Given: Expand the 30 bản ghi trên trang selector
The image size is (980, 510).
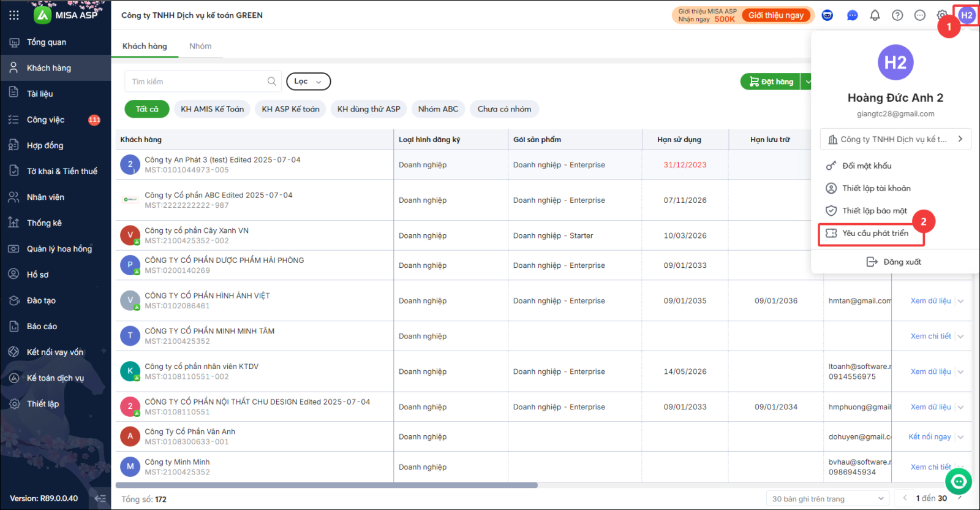Looking at the screenshot, I should pyautogui.click(x=828, y=499).
